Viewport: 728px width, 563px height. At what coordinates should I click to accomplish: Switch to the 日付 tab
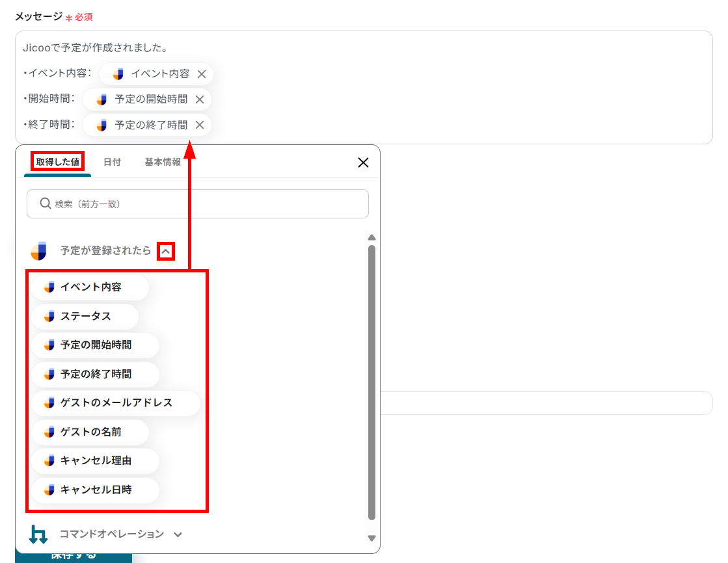pos(112,162)
